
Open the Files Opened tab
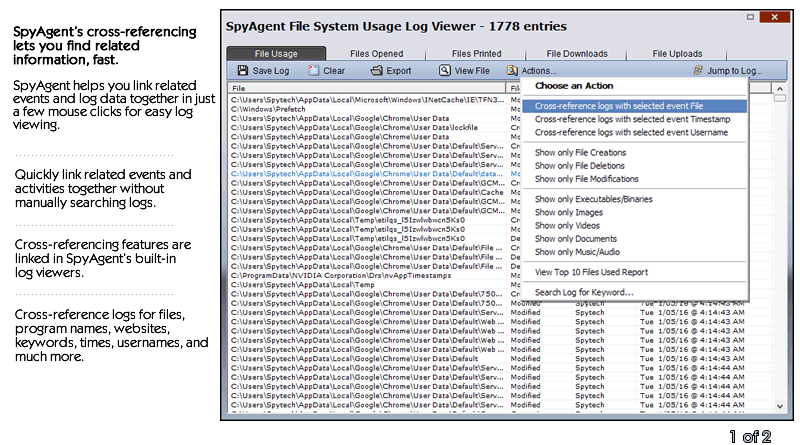[377, 53]
